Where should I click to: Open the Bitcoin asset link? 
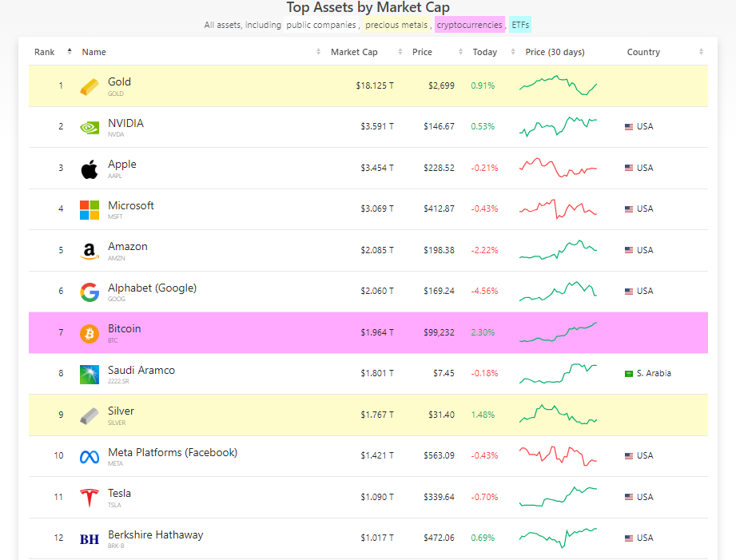pos(125,328)
